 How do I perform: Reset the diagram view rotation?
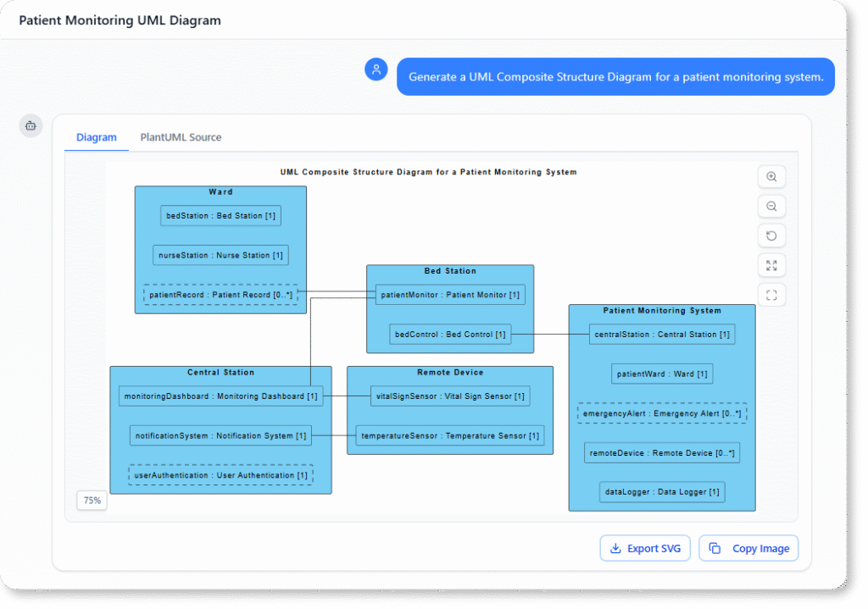click(x=771, y=235)
